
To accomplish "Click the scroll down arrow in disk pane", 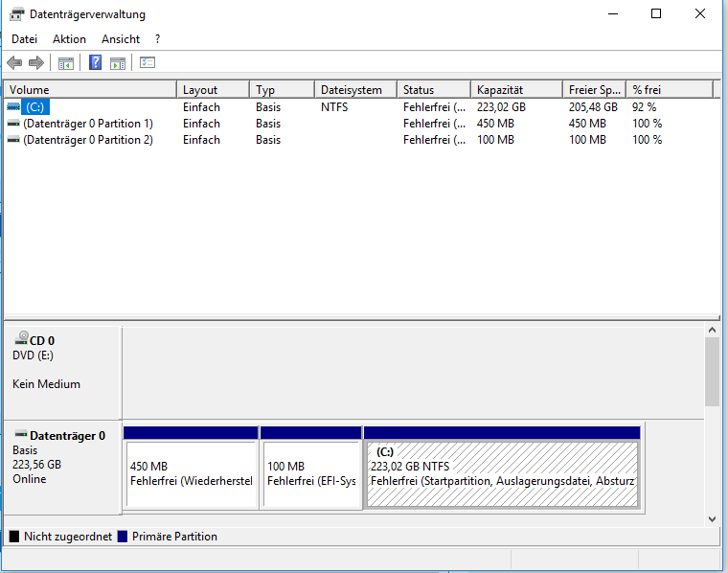I will (x=712, y=519).
